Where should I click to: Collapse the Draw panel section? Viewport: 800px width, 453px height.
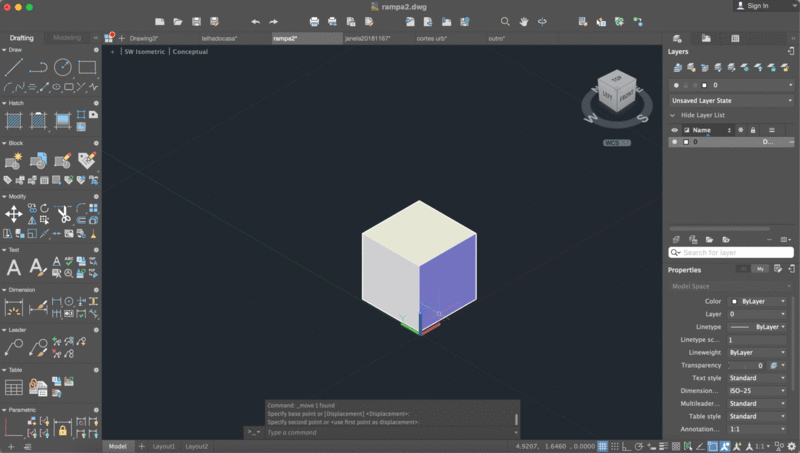point(4,50)
